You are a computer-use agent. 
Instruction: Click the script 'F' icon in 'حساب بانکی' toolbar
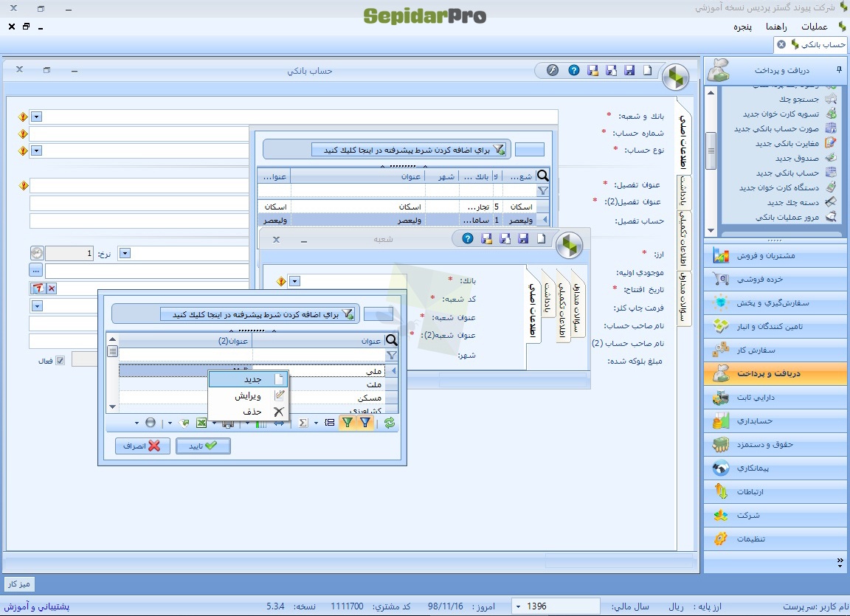coord(553,70)
